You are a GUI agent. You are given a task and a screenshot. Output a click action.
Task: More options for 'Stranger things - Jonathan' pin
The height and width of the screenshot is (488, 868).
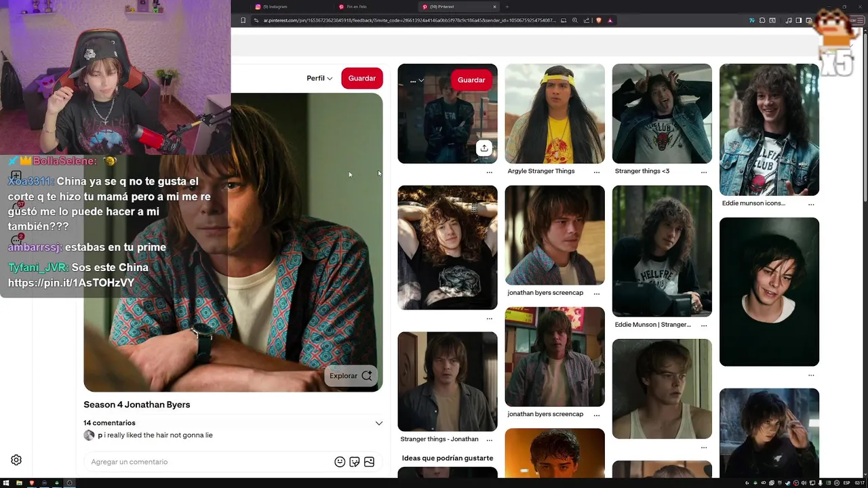point(490,440)
